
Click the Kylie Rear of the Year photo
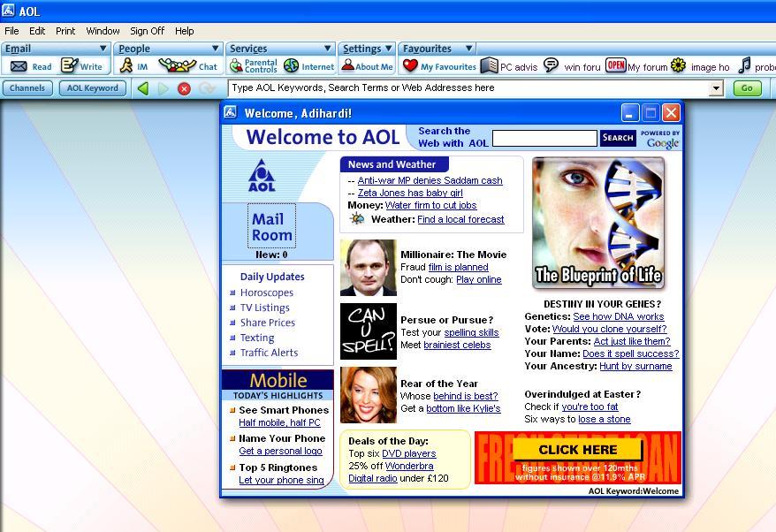(x=369, y=395)
